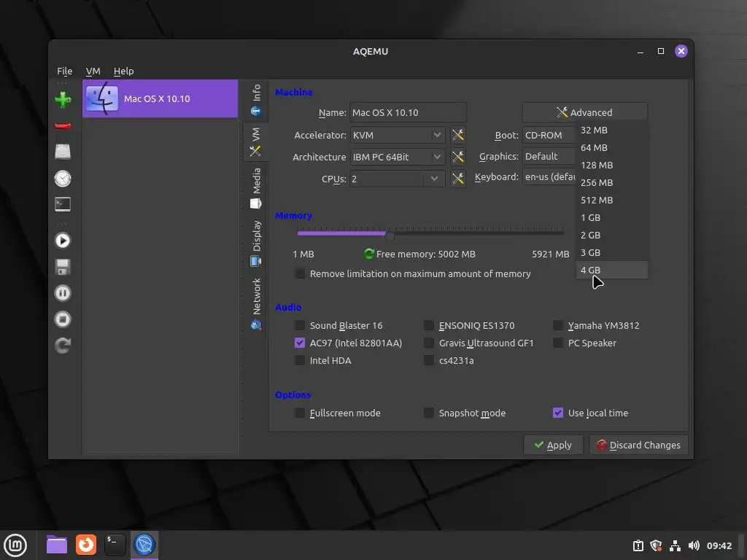Uncheck Use local time option

pyautogui.click(x=558, y=413)
